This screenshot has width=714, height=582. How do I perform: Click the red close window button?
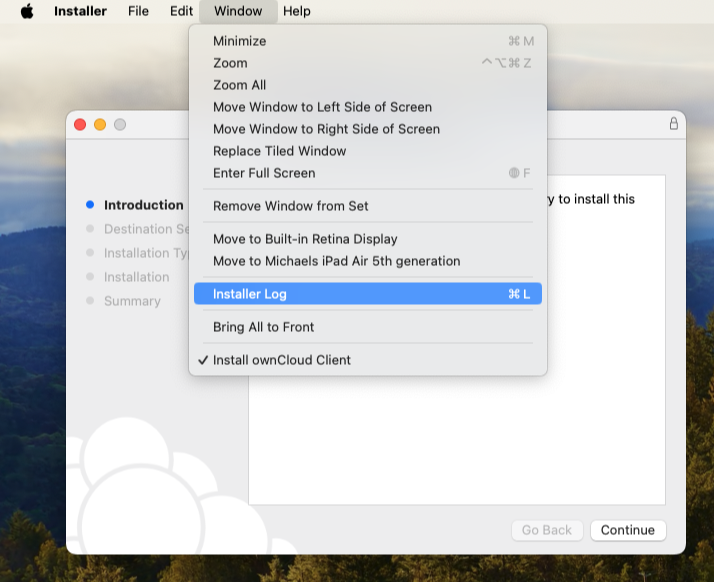click(80, 124)
